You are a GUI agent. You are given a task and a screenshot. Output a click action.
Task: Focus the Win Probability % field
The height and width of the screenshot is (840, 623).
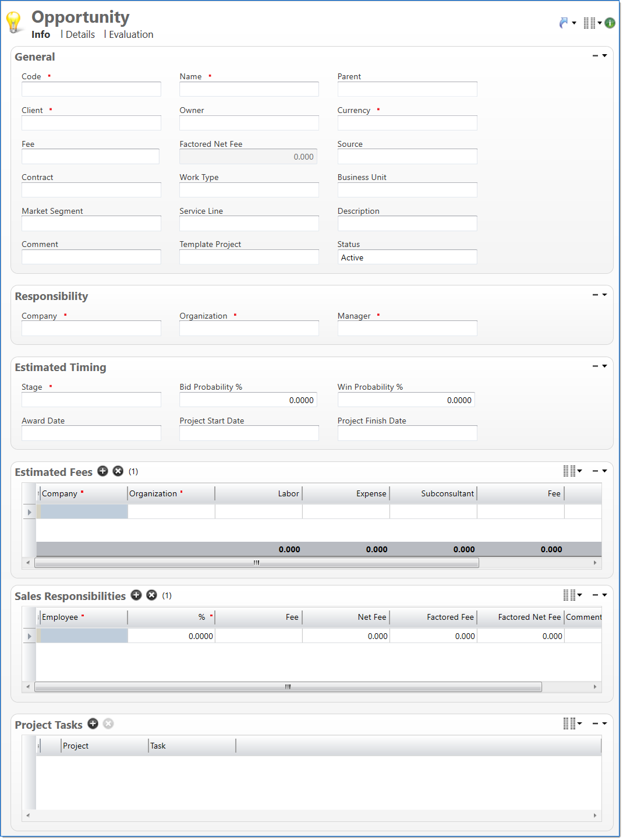pos(406,400)
